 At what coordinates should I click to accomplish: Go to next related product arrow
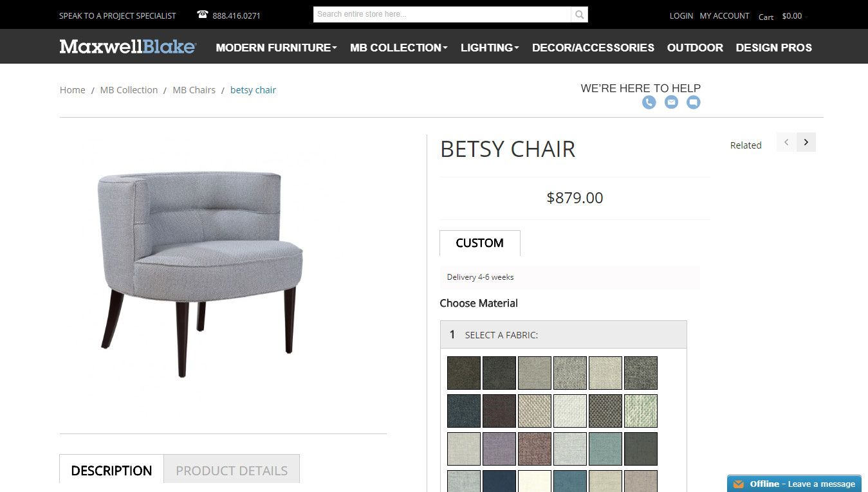click(x=806, y=142)
